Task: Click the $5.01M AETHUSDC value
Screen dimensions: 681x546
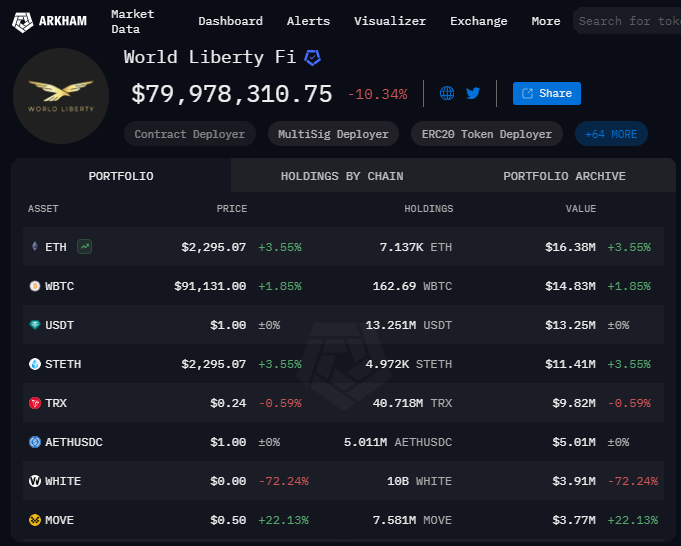Action: coord(574,442)
